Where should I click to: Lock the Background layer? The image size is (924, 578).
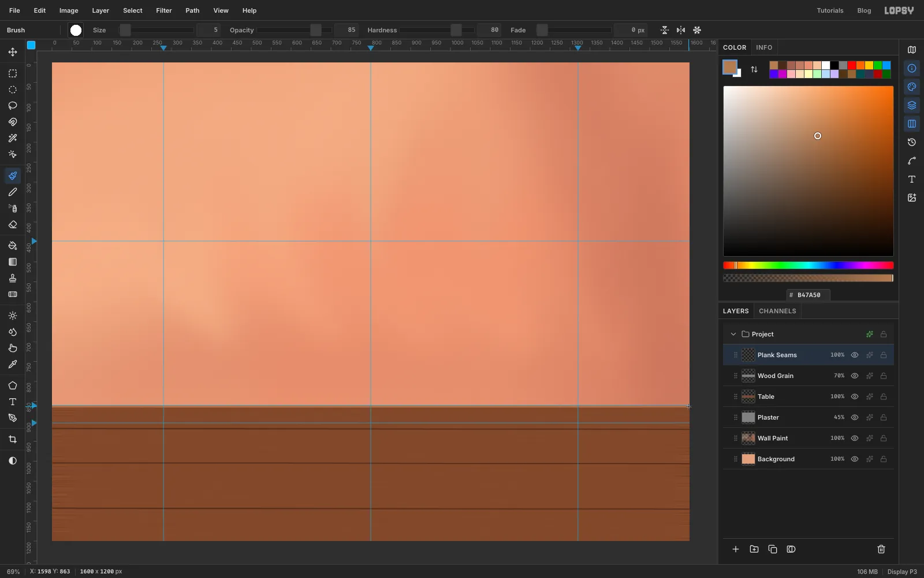coord(884,459)
